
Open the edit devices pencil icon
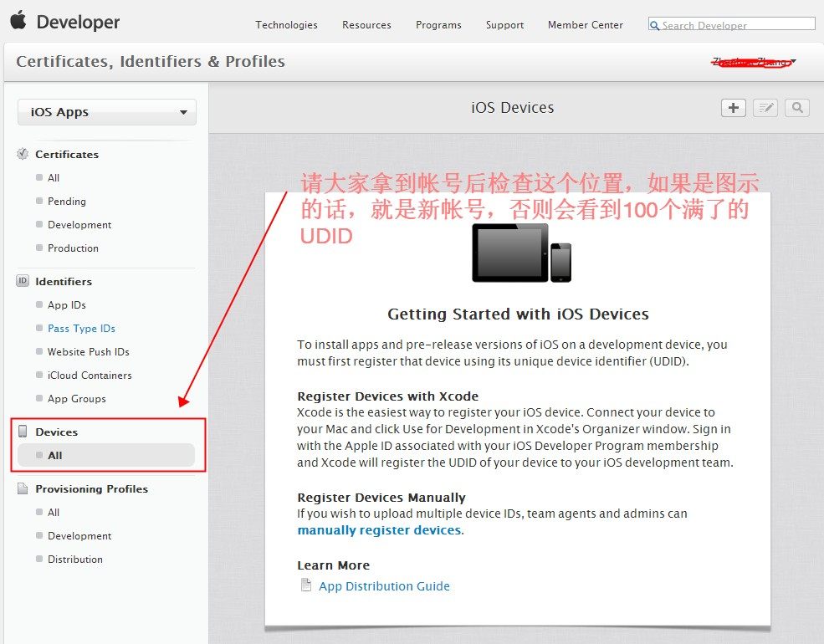[x=765, y=108]
